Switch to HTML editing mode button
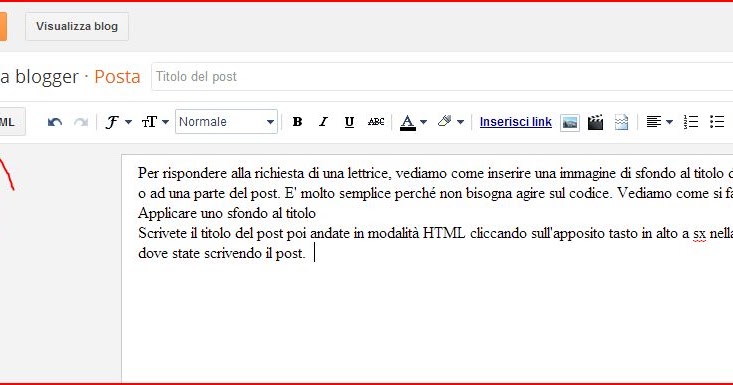The height and width of the screenshot is (385, 733). pos(12,122)
